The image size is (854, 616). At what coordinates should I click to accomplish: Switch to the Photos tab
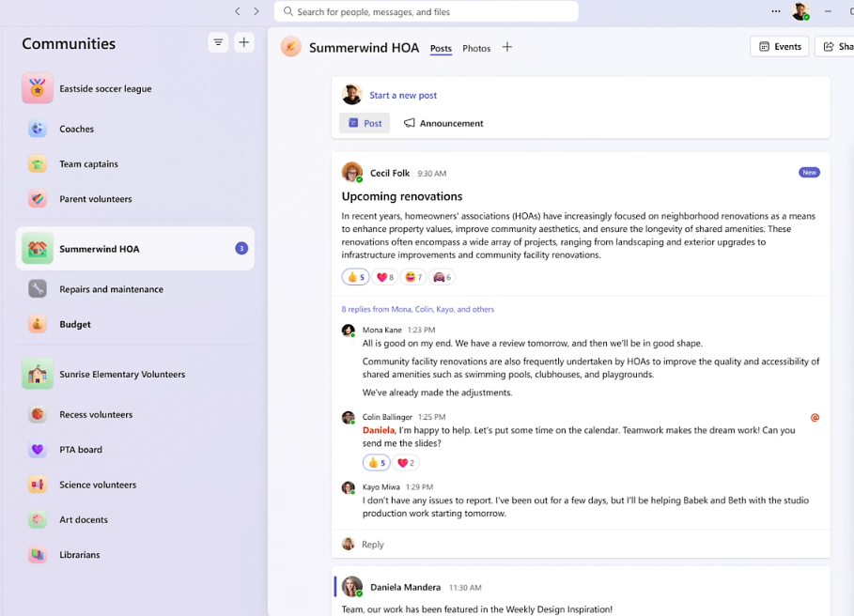tap(476, 49)
